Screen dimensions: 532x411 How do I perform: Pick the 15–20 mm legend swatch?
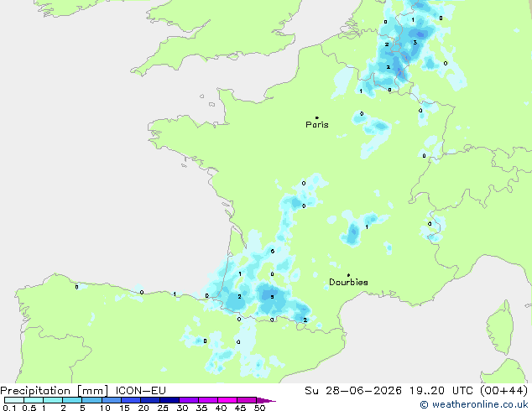coord(131,400)
